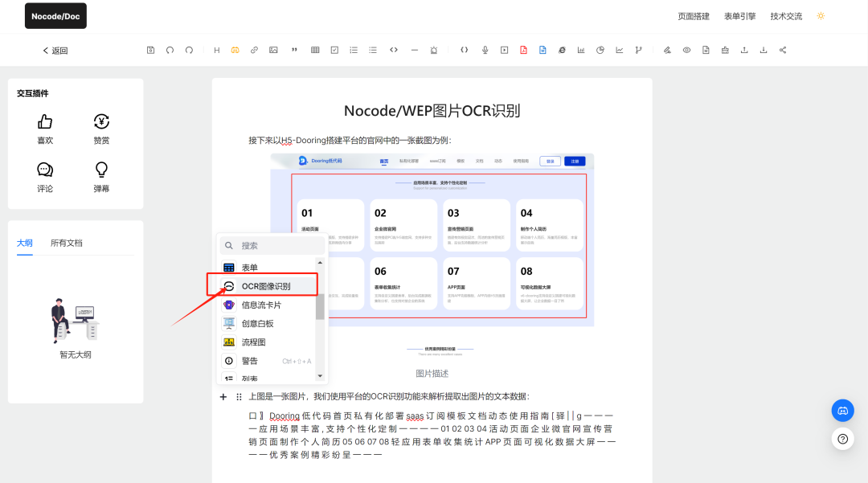Toggle the task checklist formatting
This screenshot has width=868, height=483.
coord(334,50)
